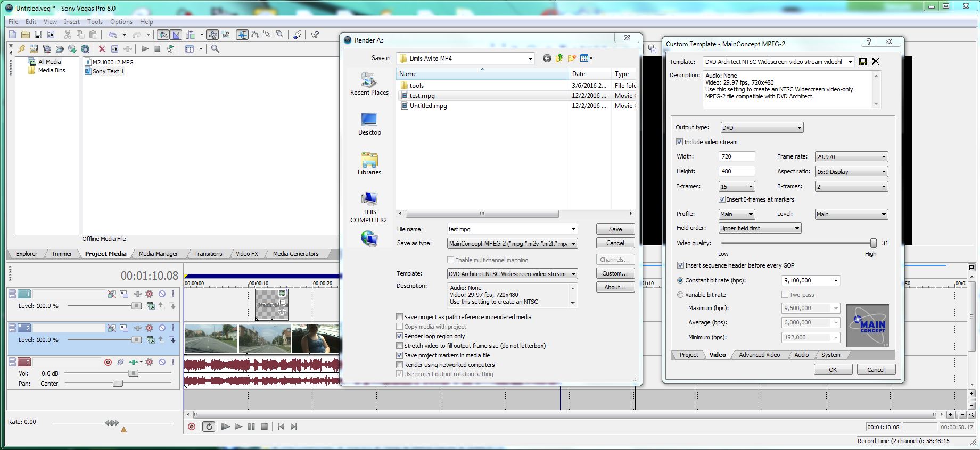Switch to the Transitions tab
The width and height of the screenshot is (980, 450).
[208, 254]
